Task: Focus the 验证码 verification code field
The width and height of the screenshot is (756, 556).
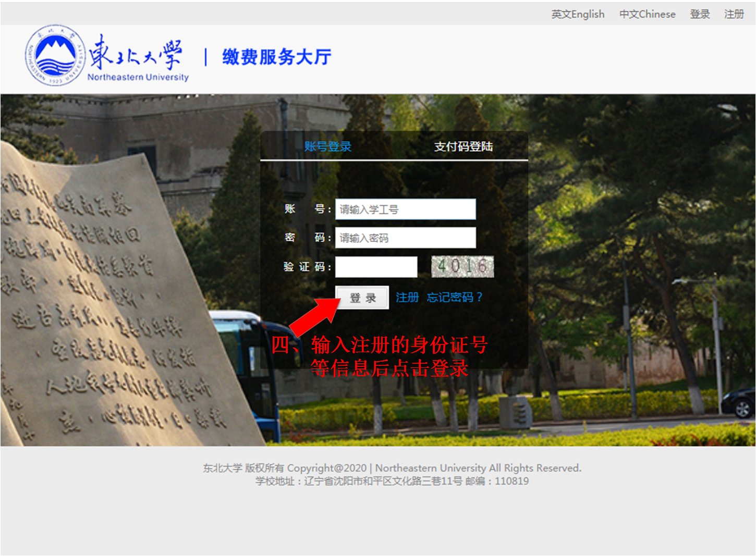Action: click(x=376, y=267)
